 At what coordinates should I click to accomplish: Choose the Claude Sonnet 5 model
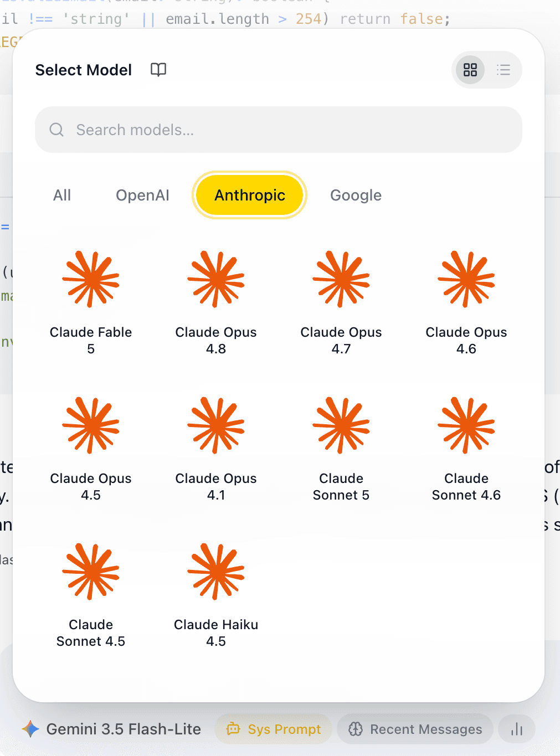click(x=341, y=449)
